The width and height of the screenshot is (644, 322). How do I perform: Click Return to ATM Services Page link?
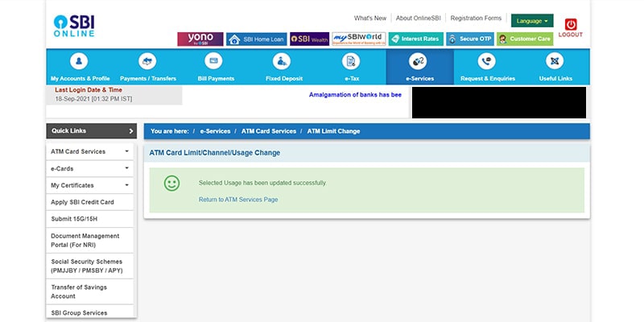(x=238, y=200)
